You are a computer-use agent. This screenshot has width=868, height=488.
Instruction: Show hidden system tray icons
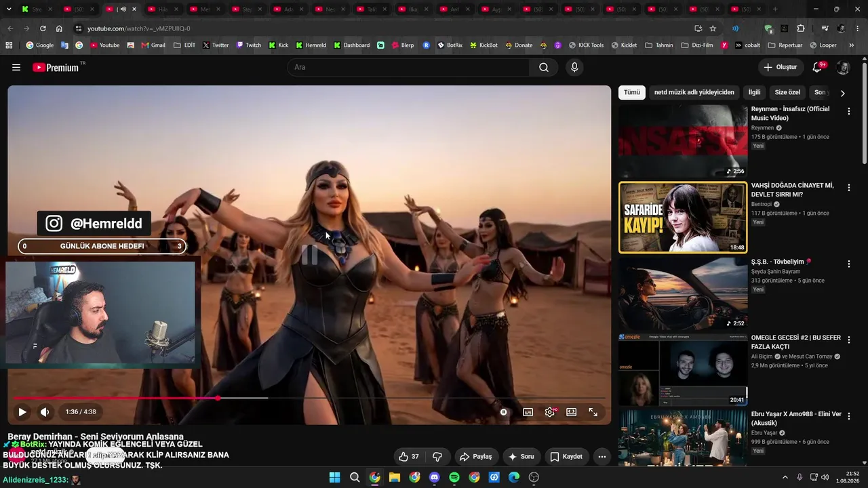[786, 477]
